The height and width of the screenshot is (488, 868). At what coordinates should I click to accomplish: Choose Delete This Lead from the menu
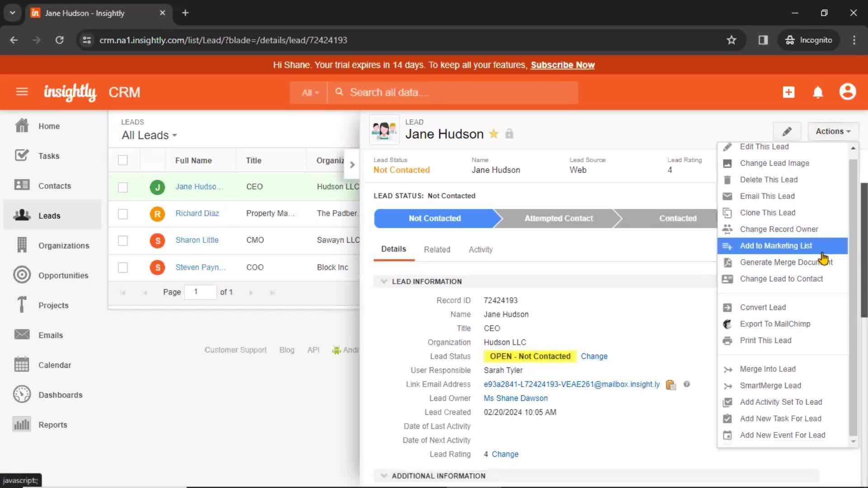coord(782,180)
